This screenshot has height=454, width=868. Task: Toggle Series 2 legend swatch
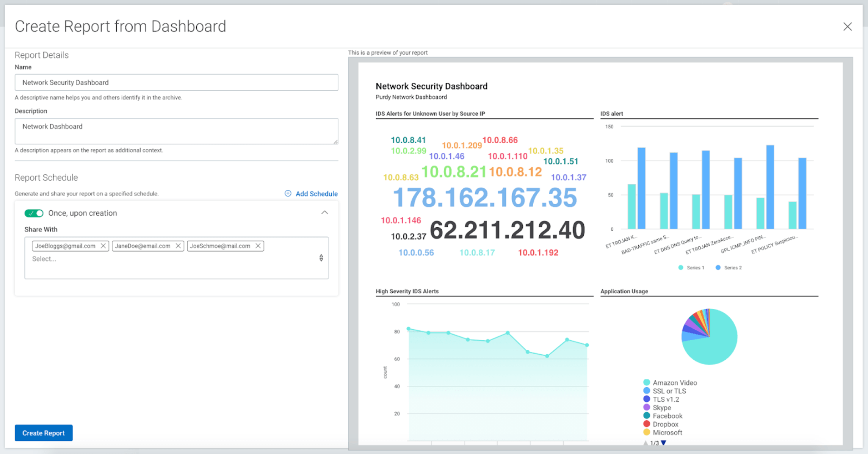point(718,268)
